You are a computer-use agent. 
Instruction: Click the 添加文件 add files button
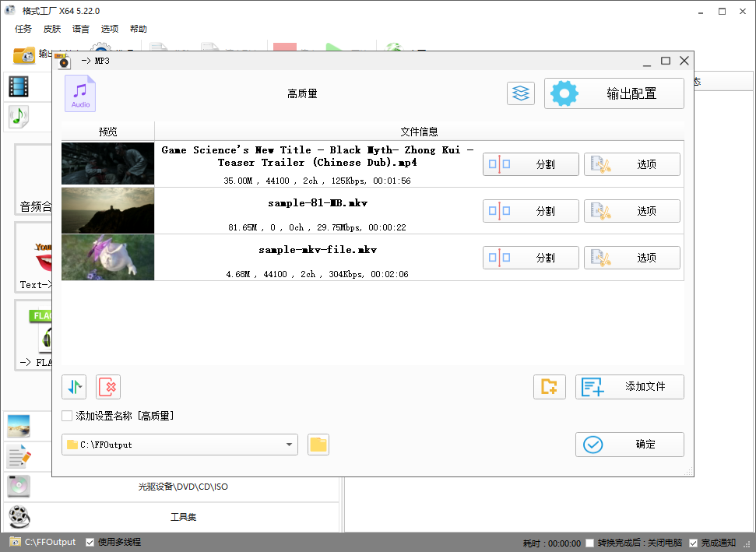[x=629, y=386]
